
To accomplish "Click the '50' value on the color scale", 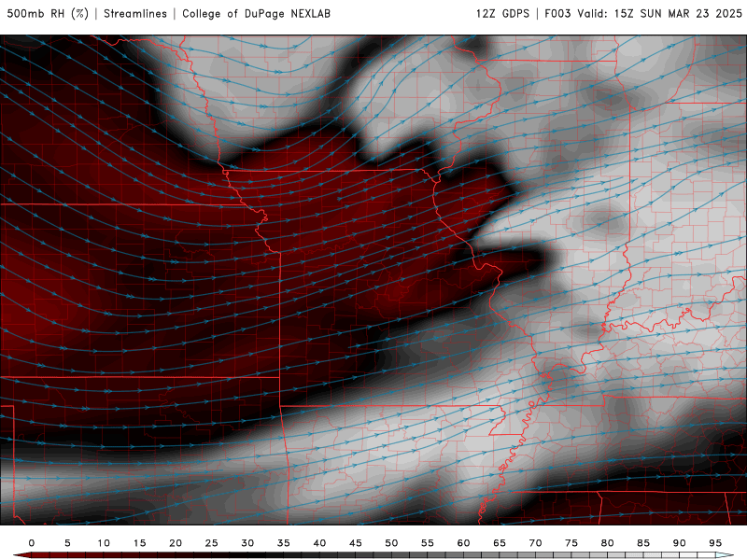I will (391, 543).
